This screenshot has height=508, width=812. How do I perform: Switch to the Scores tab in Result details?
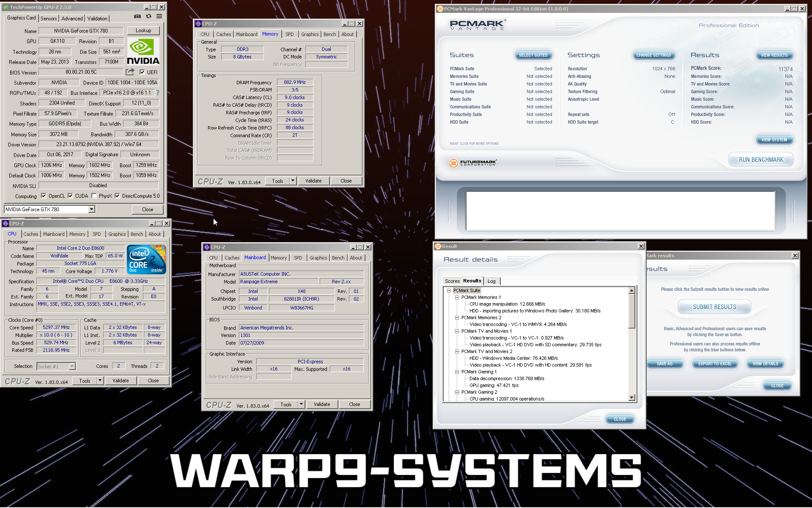tap(452, 281)
